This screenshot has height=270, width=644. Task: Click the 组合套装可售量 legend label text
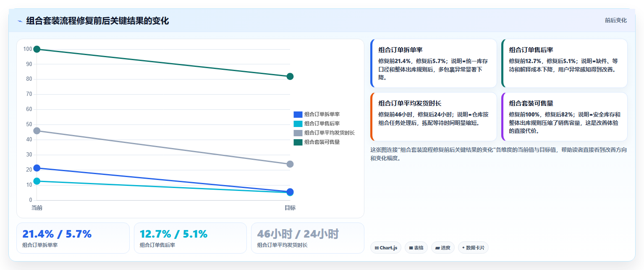pos(322,142)
